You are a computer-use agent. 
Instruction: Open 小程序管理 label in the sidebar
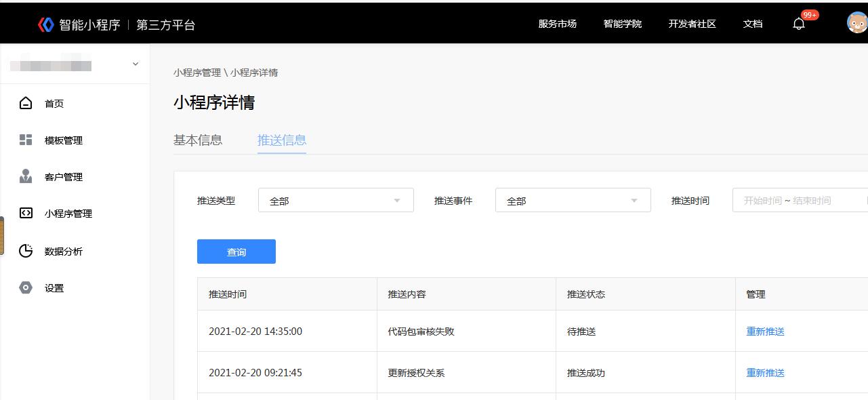[x=68, y=214]
